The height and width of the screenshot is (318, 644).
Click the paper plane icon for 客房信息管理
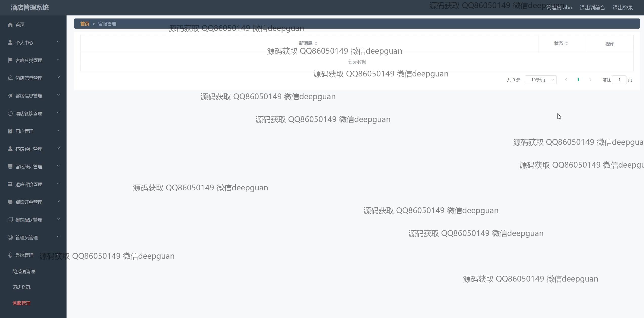pos(10,95)
